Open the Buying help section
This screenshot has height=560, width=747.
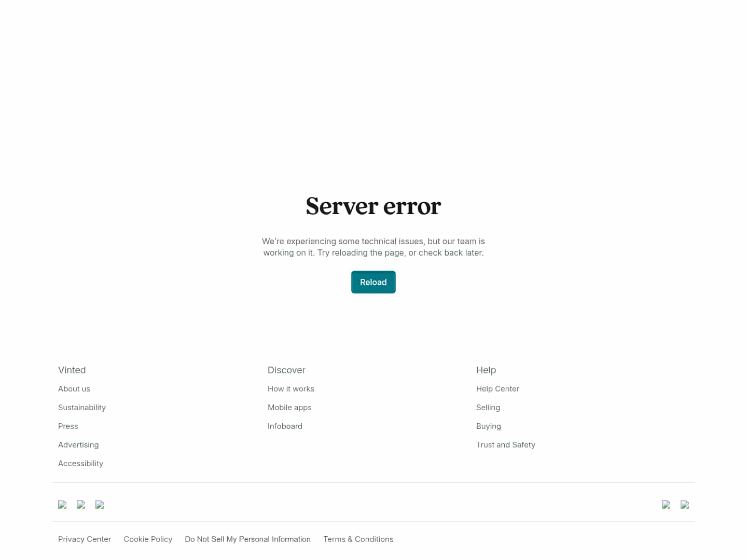[489, 426]
